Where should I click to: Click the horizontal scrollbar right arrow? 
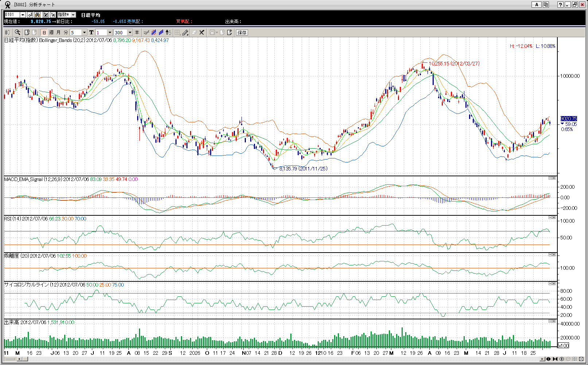point(542,359)
